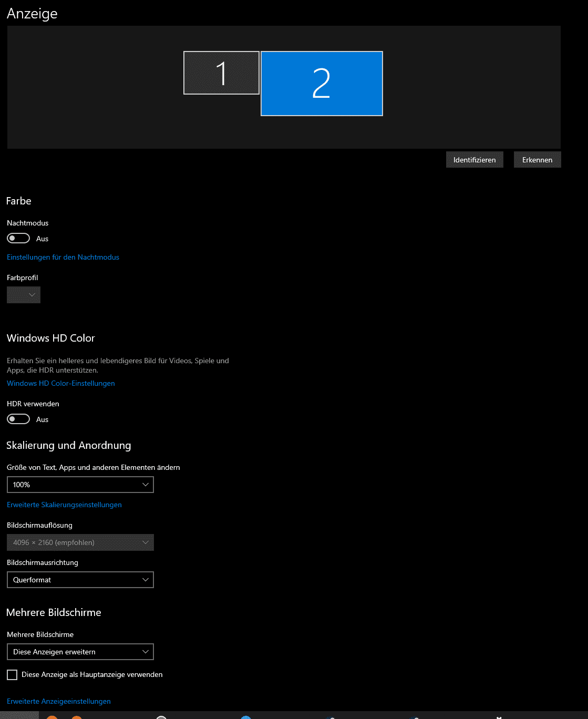Click the chevron arrow in the 100% box

click(146, 485)
